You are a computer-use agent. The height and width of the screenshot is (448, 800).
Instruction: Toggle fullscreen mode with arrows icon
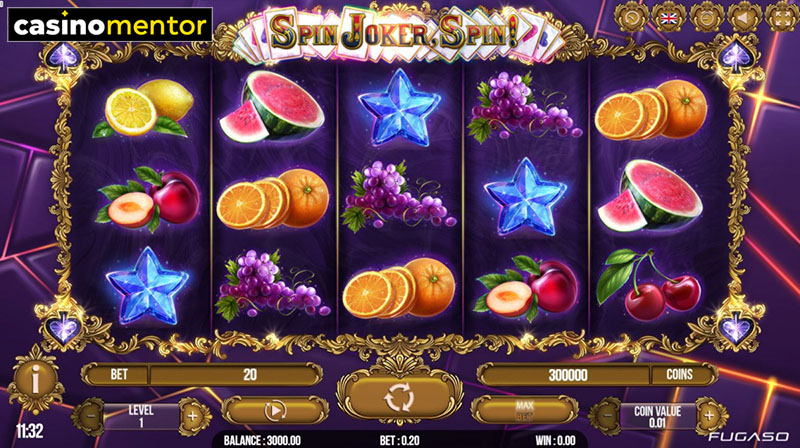point(782,18)
